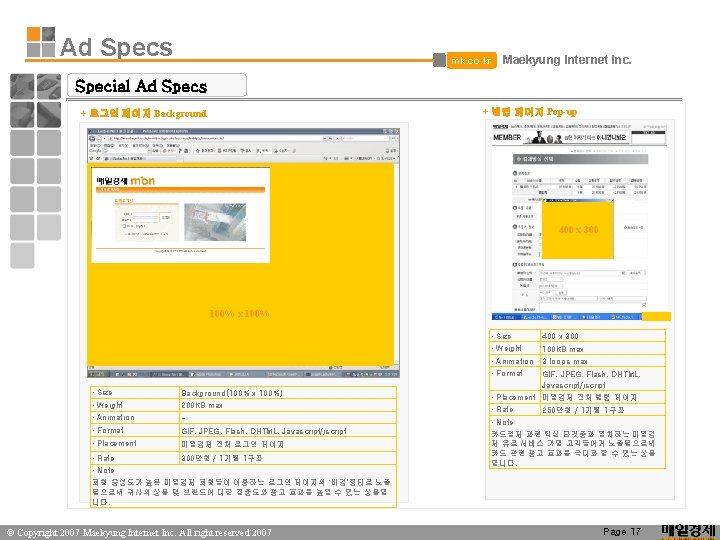Click the "Page 17" footer label
Image resolution: width=720 pixels, height=540 pixels.
coord(622,532)
